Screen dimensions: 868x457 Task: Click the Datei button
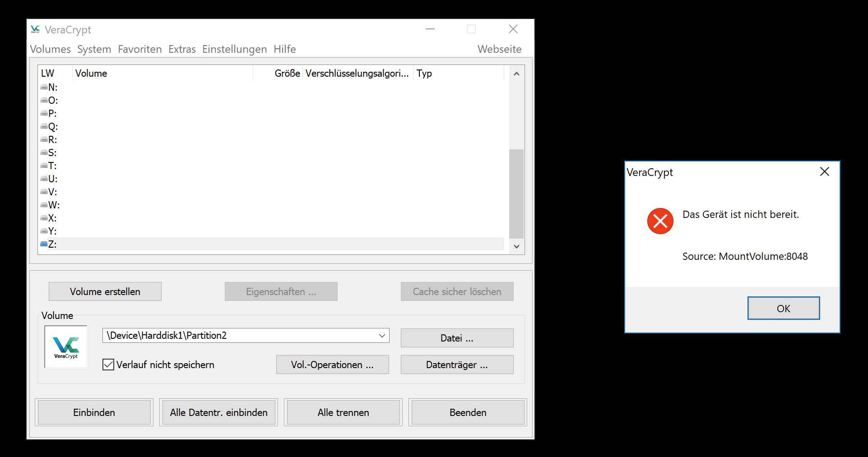[457, 338]
